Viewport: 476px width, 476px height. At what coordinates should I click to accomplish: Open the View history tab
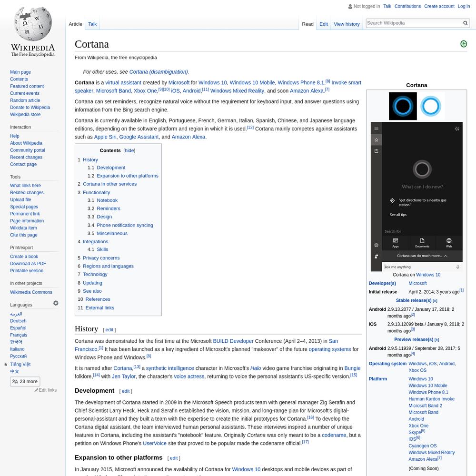[x=347, y=24]
